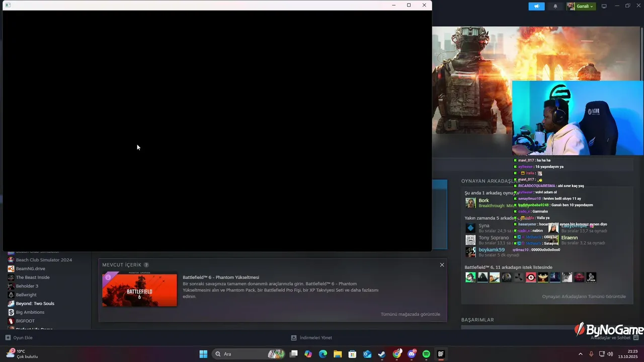This screenshot has width=644, height=362.
Task: Click the taskbar Ara search box
Action: 249,354
